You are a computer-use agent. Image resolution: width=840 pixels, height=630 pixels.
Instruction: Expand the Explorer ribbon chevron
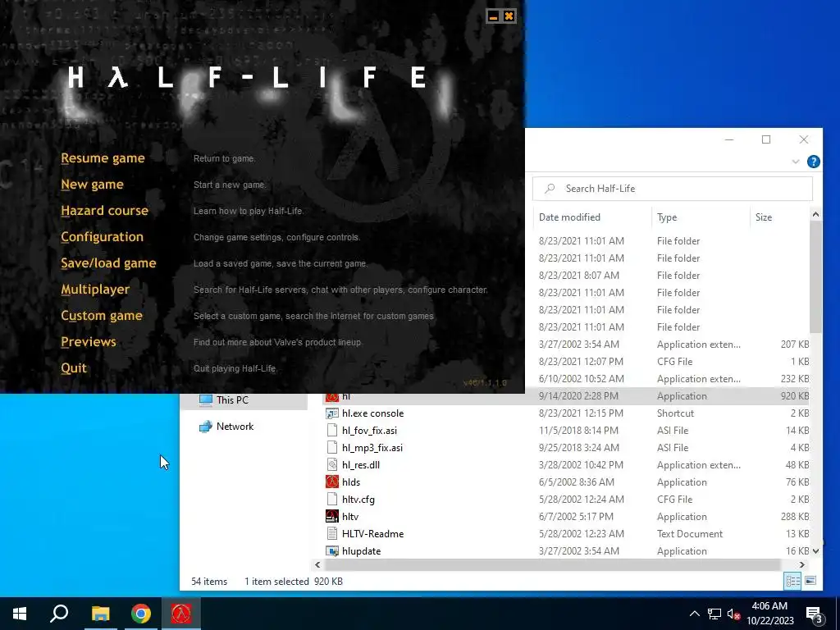[x=796, y=162]
